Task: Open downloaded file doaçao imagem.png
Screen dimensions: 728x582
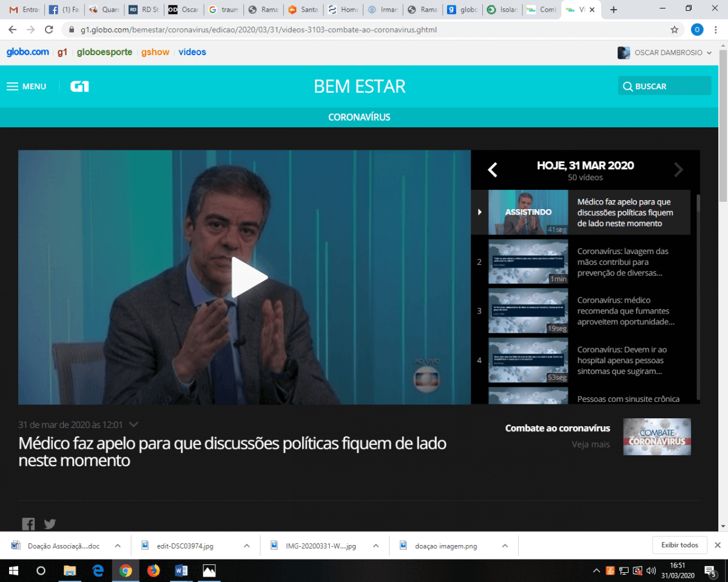Action: coord(446,546)
